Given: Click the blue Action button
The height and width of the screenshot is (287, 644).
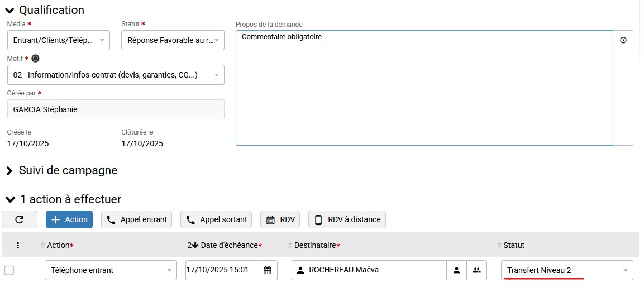Looking at the screenshot, I should point(69,219).
